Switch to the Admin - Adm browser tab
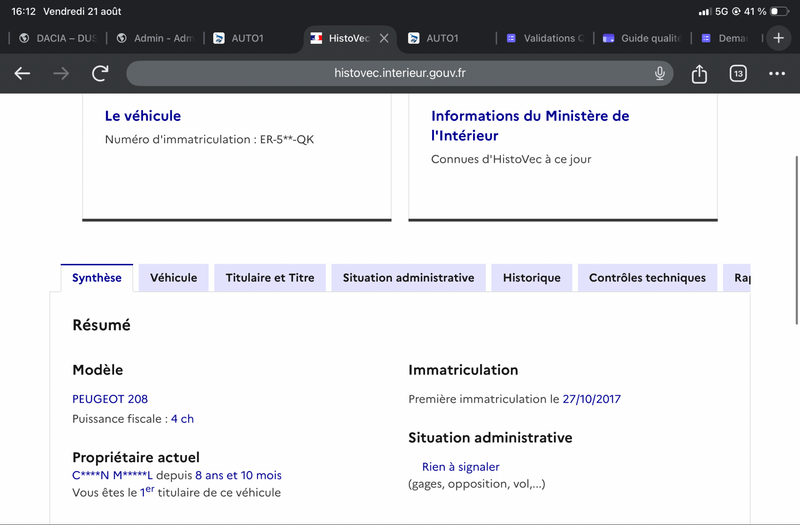The height and width of the screenshot is (525, 800). click(x=155, y=38)
